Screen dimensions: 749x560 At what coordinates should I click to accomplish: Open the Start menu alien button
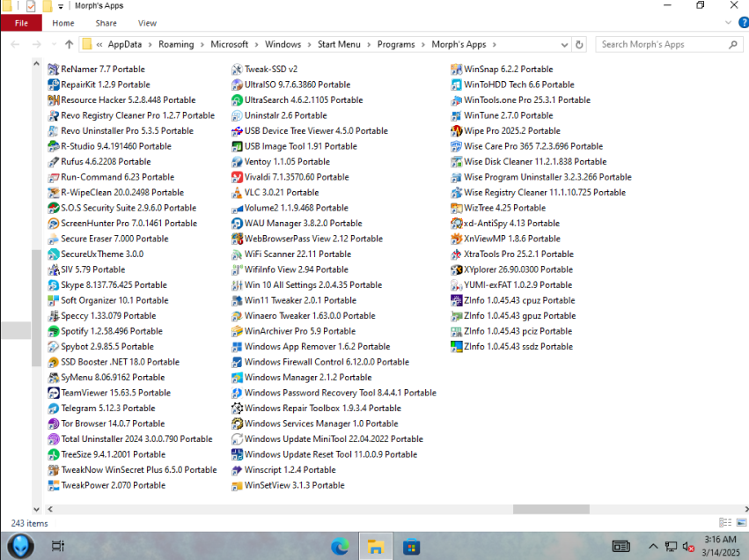click(x=20, y=546)
